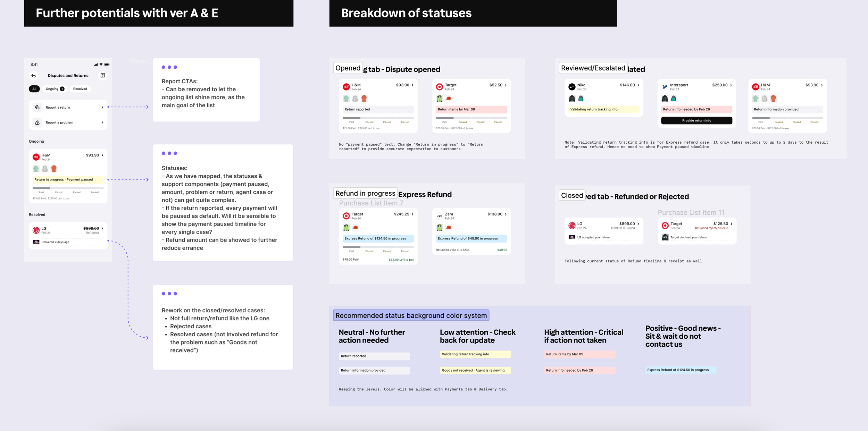Viewport: 868px width, 431px height.
Task: Click the Target logo on the $245.25 card
Action: pyautogui.click(x=346, y=216)
